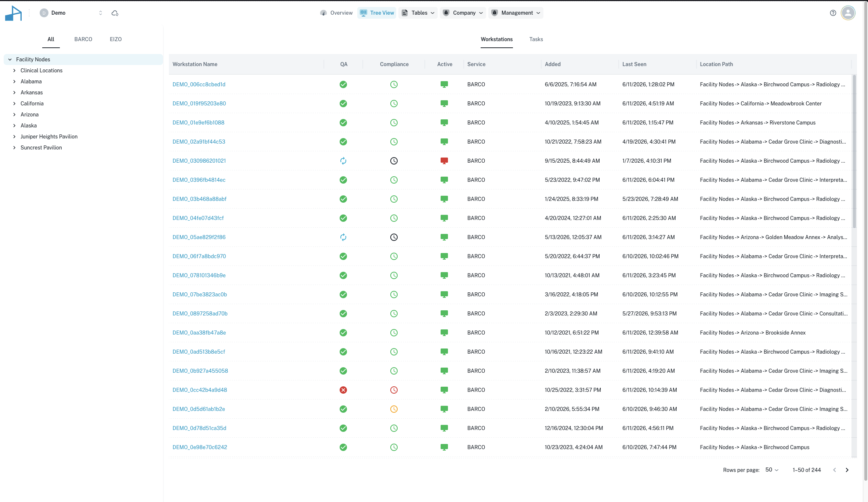Click compliance clock for DEMO_078101346b9e
Viewport: 868px width, 502px height.
click(x=394, y=275)
